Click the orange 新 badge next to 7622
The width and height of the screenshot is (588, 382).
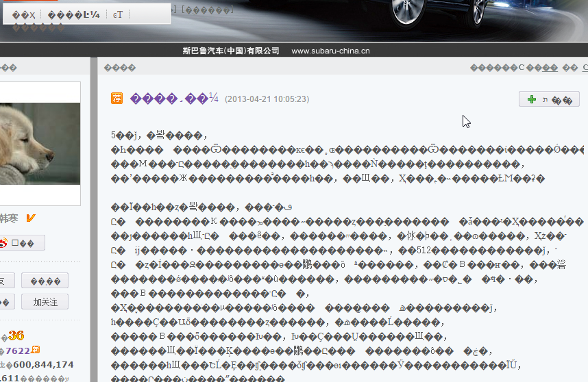tap(36, 349)
